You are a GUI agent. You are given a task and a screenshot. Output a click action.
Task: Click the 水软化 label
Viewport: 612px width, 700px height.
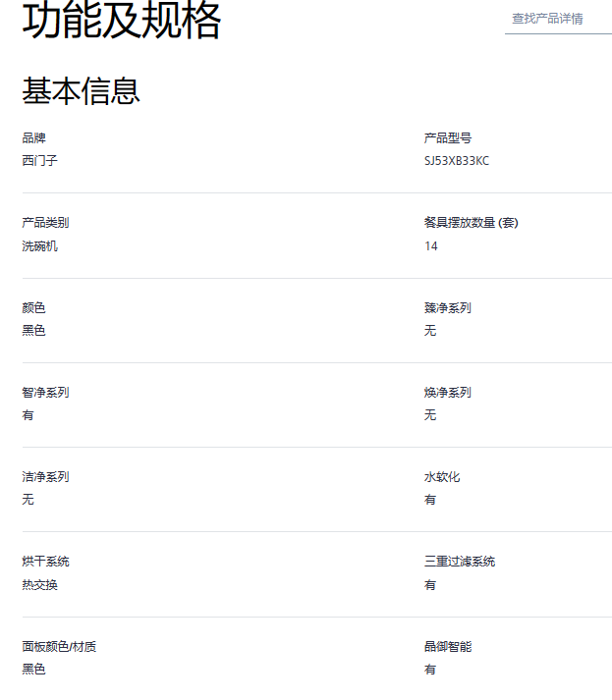(442, 477)
